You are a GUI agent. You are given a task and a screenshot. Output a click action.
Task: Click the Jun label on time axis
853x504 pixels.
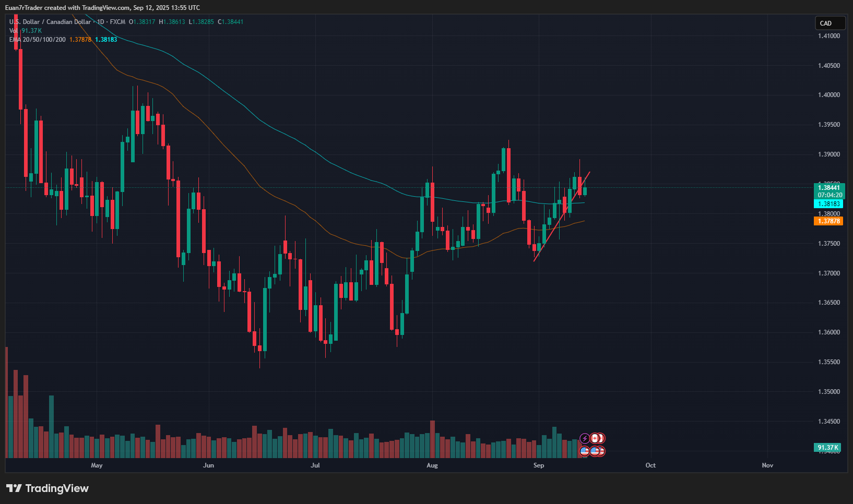[208, 465]
